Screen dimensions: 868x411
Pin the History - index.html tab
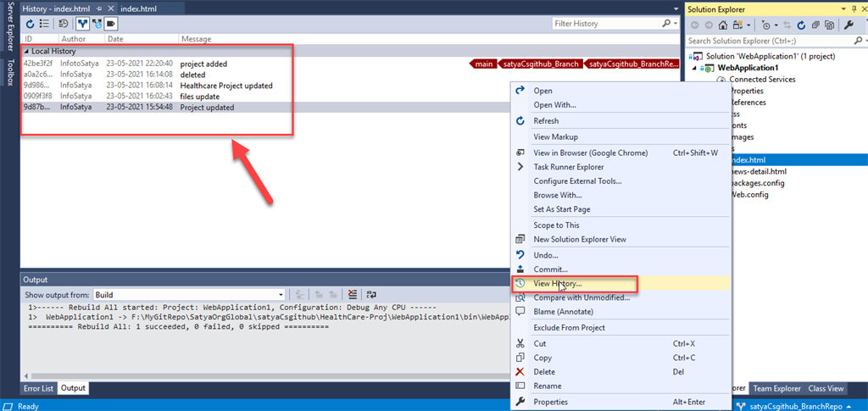(99, 8)
